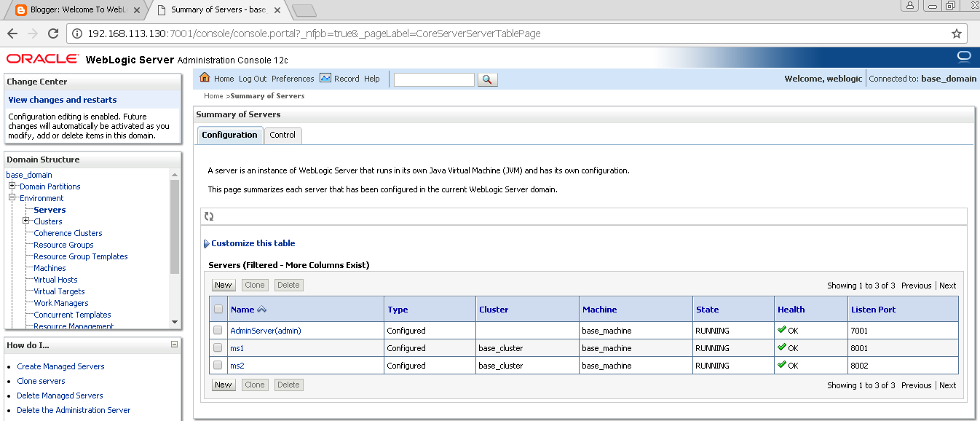Select Concurrent Templates tree item
The image size is (980, 421).
(x=72, y=315)
